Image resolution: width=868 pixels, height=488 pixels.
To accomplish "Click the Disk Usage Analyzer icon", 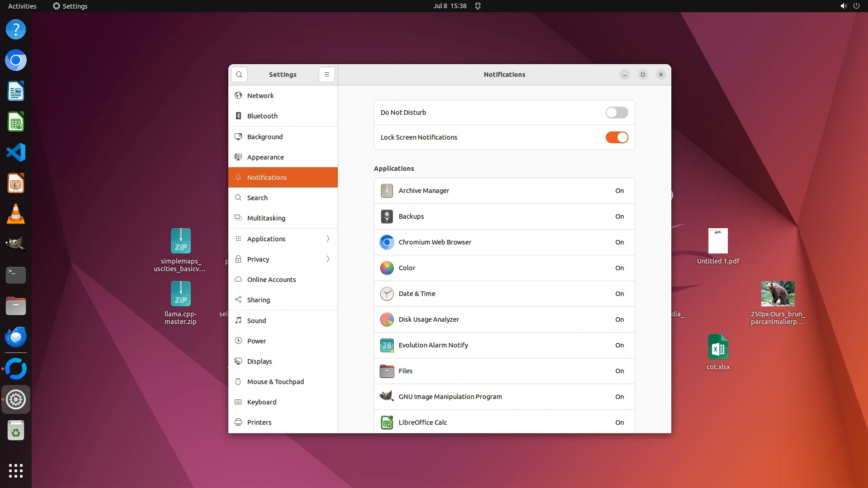I will pyautogui.click(x=387, y=319).
